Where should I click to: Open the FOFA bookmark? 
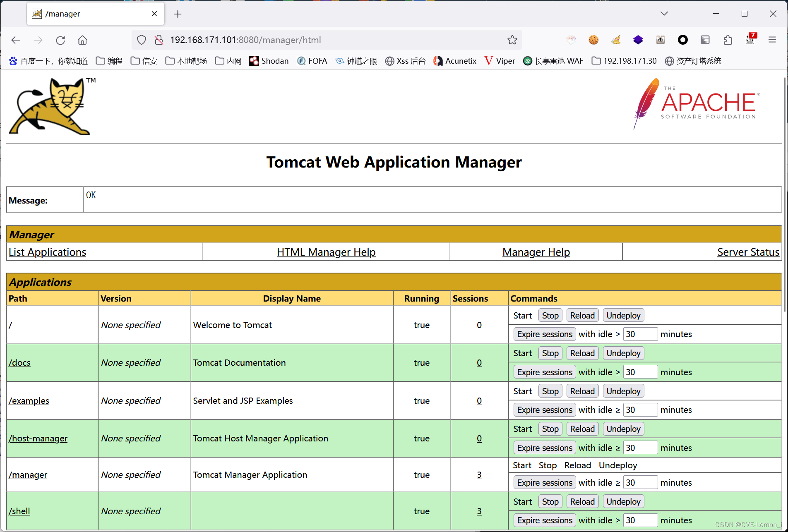click(312, 61)
